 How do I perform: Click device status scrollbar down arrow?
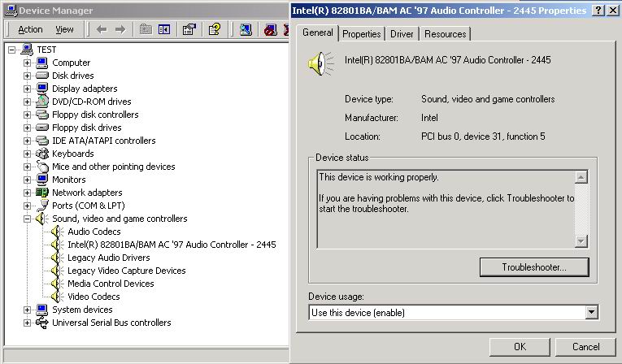pos(581,241)
